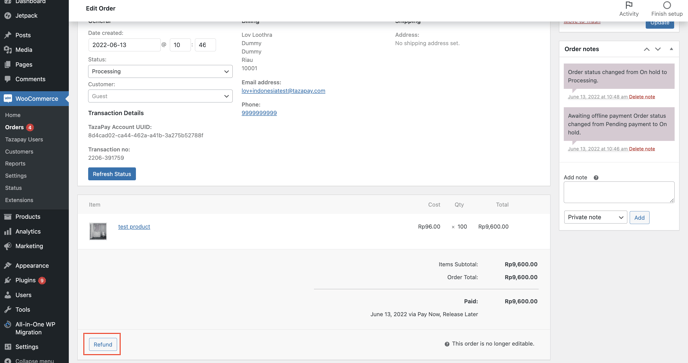Click the order not editable info icon
This screenshot has height=363, width=688.
447,345
